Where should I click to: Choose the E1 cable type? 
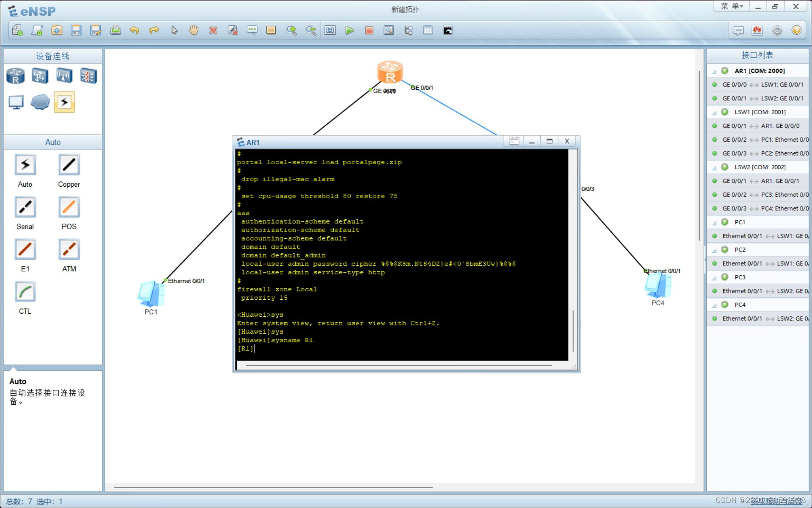tap(25, 250)
